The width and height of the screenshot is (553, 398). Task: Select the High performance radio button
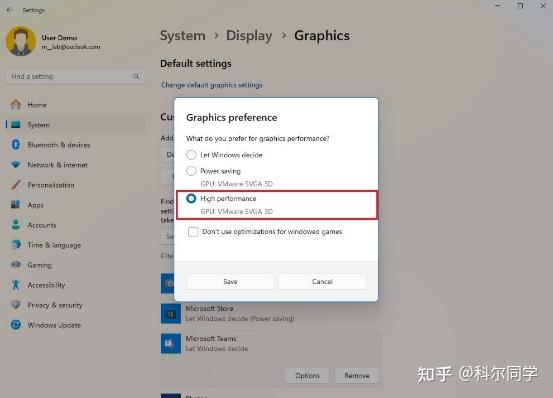click(191, 198)
